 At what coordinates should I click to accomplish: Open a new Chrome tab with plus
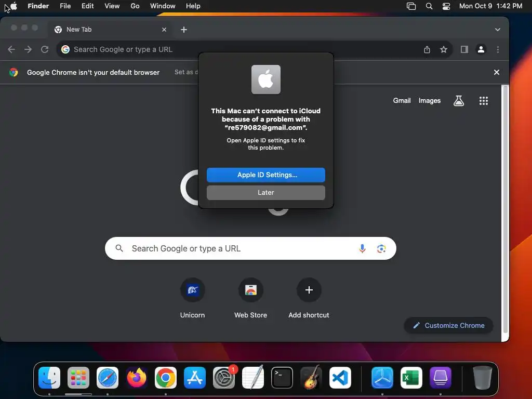(x=184, y=30)
